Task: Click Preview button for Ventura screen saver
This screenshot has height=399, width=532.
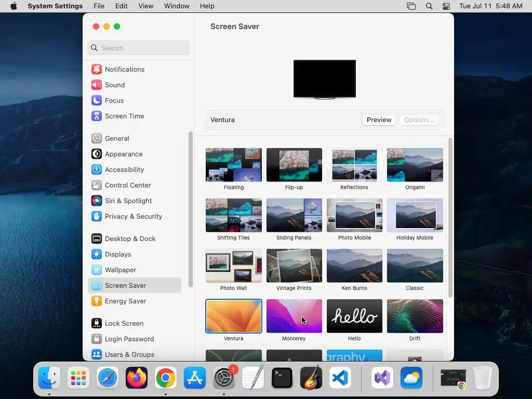Action: (x=379, y=120)
